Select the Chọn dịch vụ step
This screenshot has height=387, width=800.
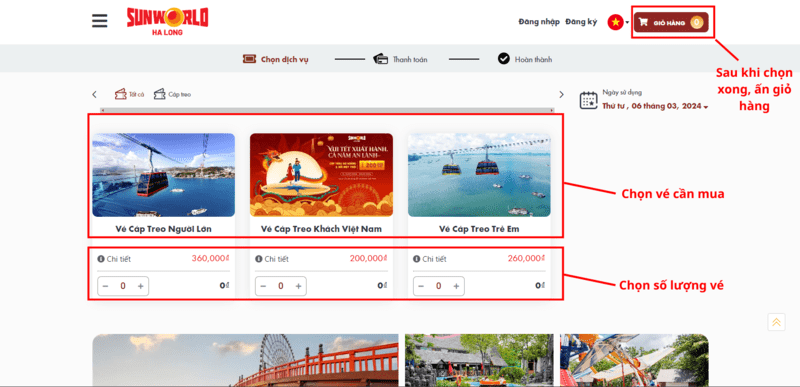276,59
